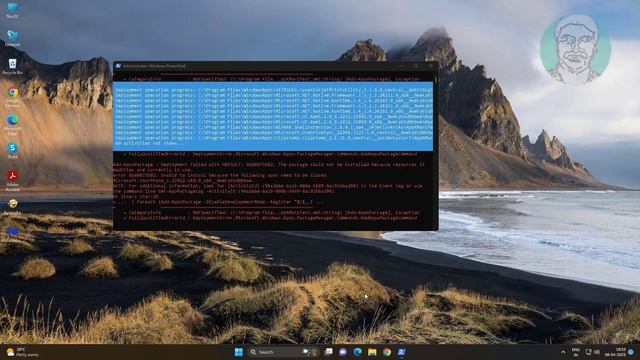
Task: Launch Google Chrome from the taskbar
Action: [x=387, y=352]
